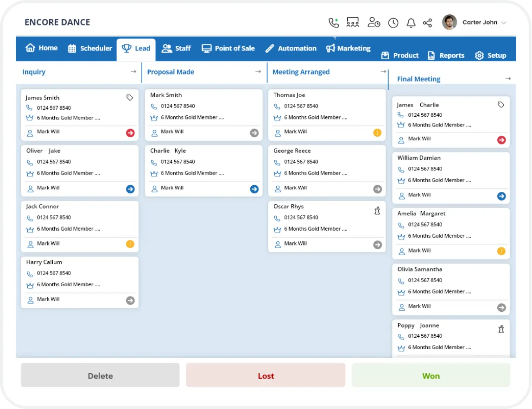Click the Final Meeting column title
The height and width of the screenshot is (409, 532).
pos(418,79)
